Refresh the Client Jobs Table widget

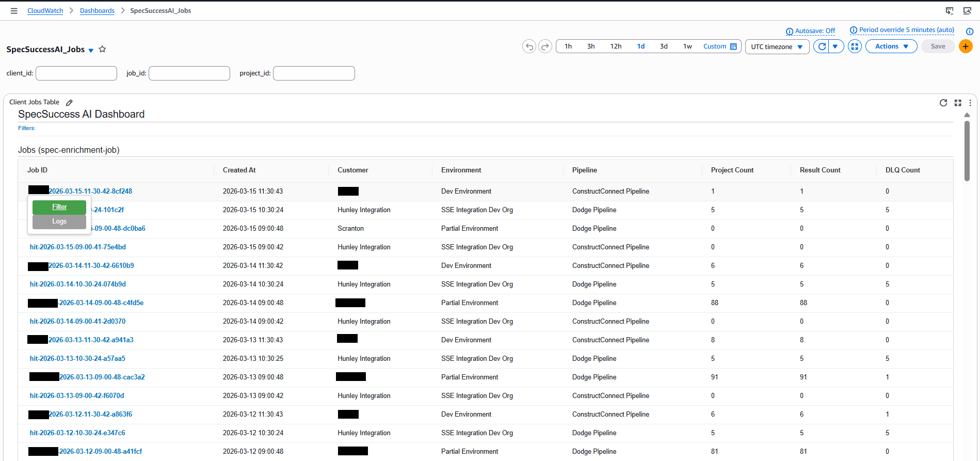pos(943,103)
